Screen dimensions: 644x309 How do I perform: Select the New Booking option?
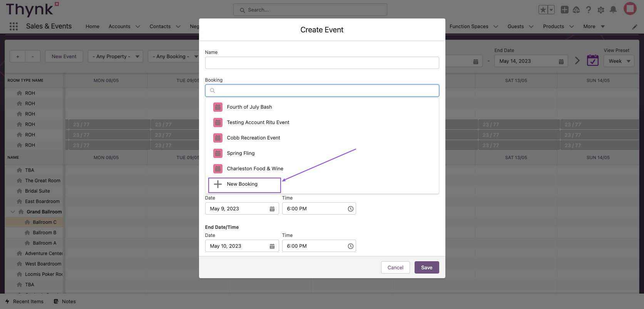point(242,184)
